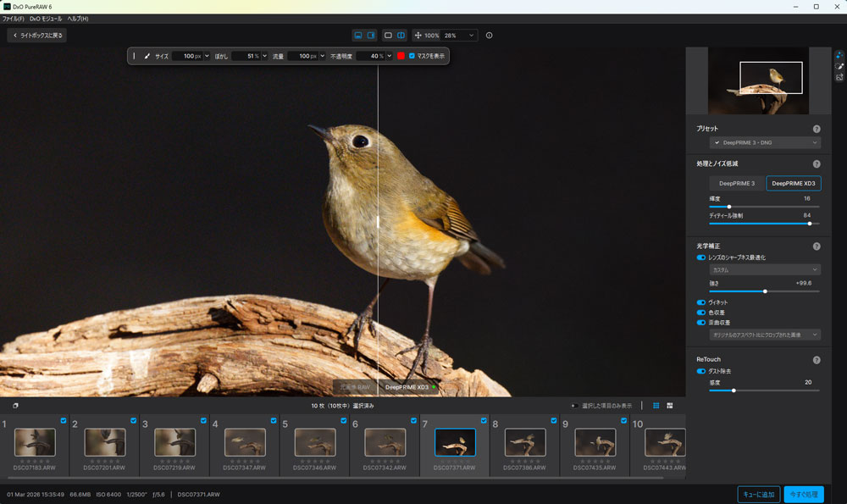
Task: Select the DeepPRIME 3 processing tab
Action: pos(737,183)
